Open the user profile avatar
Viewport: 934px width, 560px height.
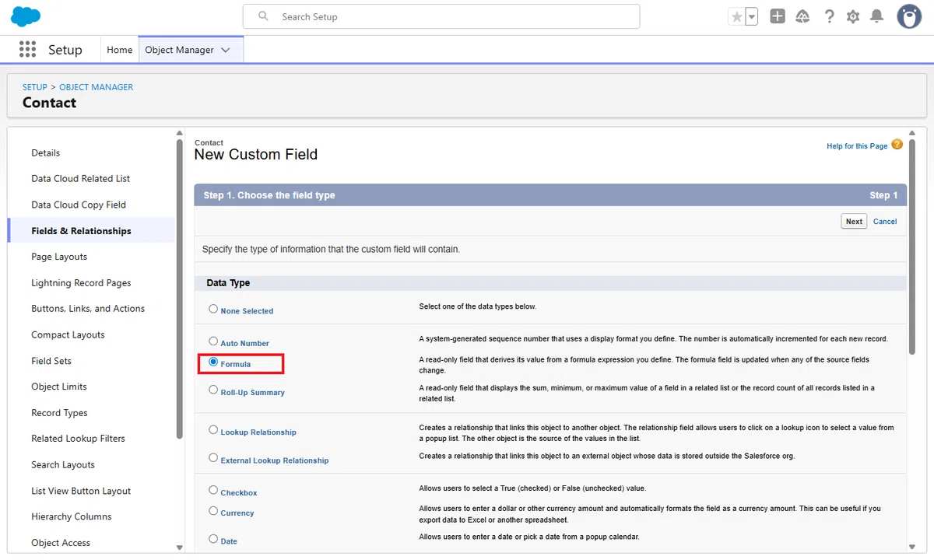coord(909,16)
